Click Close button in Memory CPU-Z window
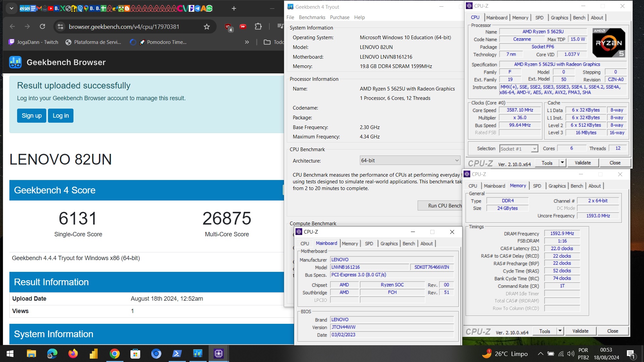Screen dimensions: 644x362 (x=612, y=331)
